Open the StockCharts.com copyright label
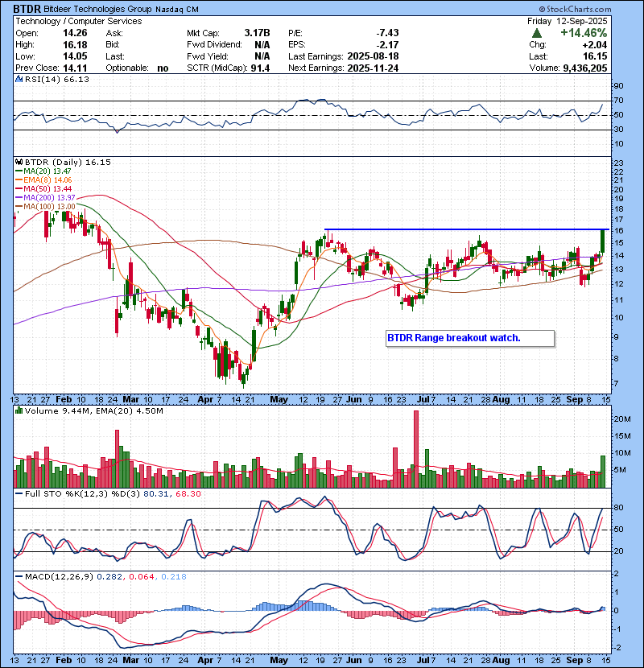 (575, 9)
